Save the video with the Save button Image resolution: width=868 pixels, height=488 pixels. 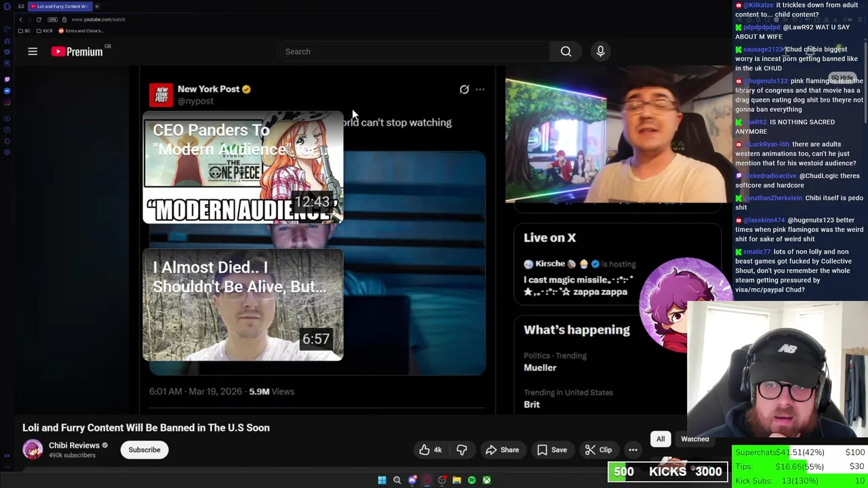pyautogui.click(x=552, y=449)
